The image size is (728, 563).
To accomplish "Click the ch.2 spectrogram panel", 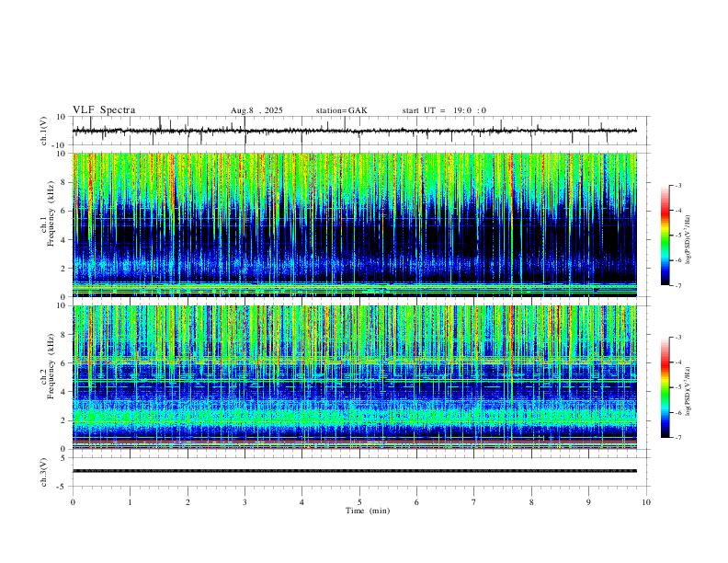I will click(354, 377).
